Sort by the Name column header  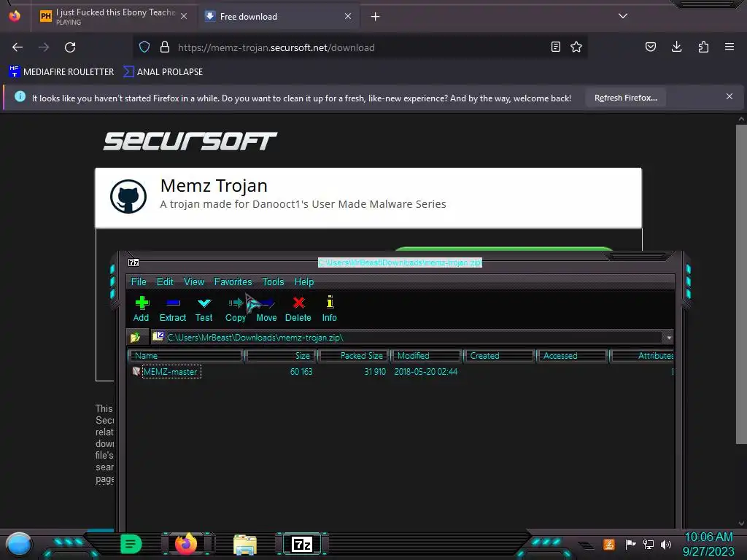(x=186, y=356)
